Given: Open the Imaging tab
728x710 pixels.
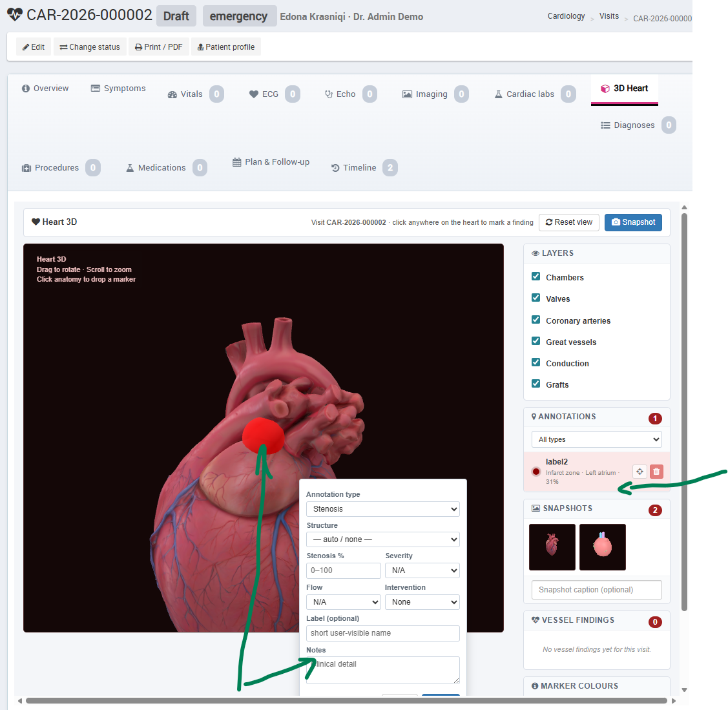Looking at the screenshot, I should [435, 94].
